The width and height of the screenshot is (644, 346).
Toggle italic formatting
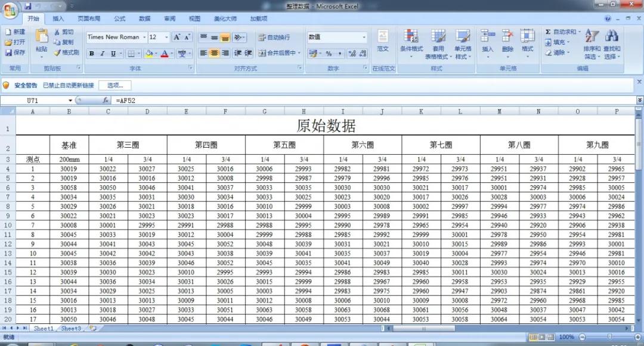coord(102,54)
